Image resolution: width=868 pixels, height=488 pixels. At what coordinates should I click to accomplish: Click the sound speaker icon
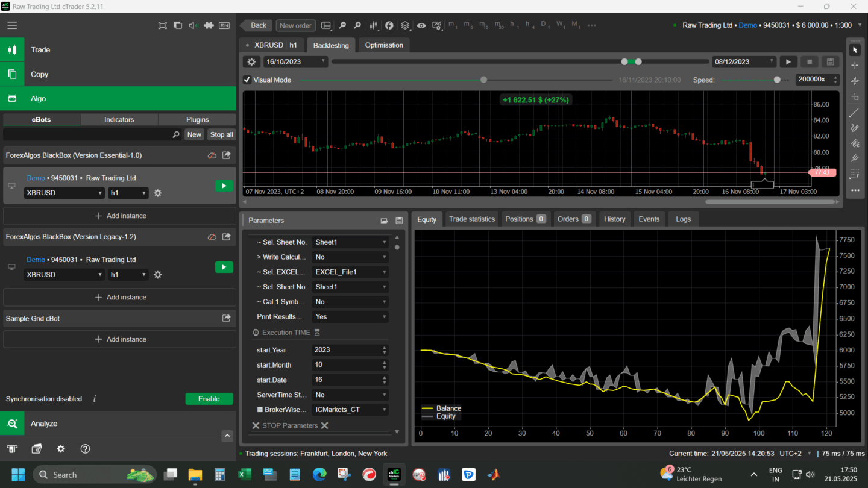193,25
